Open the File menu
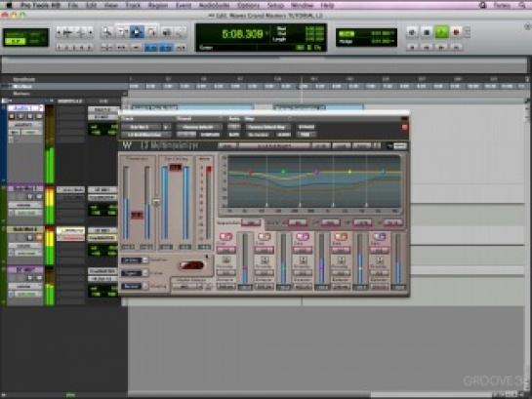This screenshot has height=399, width=532. point(72,5)
